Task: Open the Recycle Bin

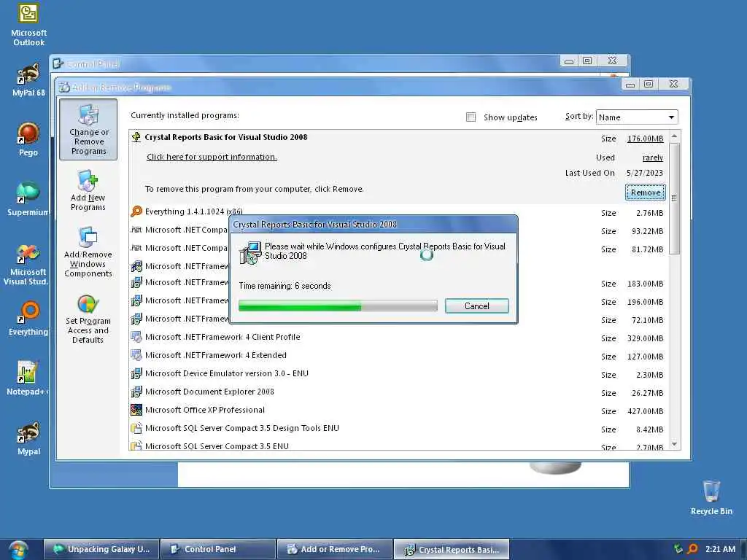Action: [711, 497]
